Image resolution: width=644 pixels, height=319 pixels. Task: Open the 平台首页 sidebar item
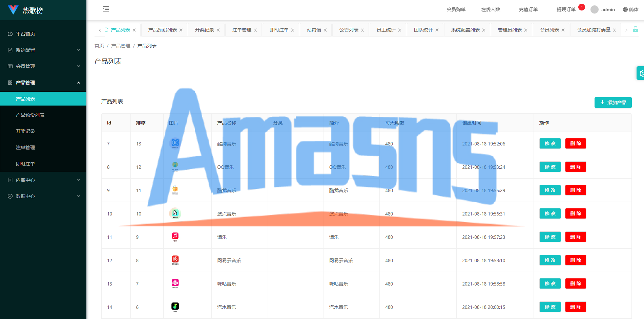[x=43, y=34]
